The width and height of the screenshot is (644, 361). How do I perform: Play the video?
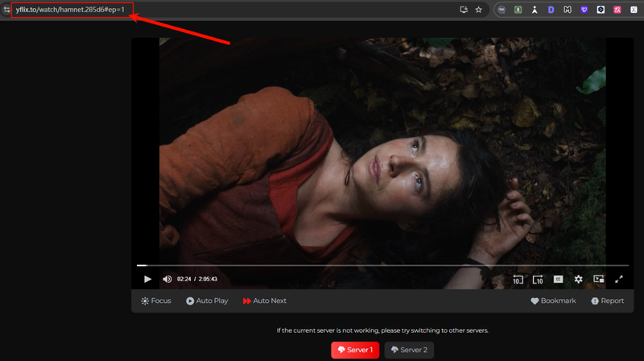click(x=147, y=279)
